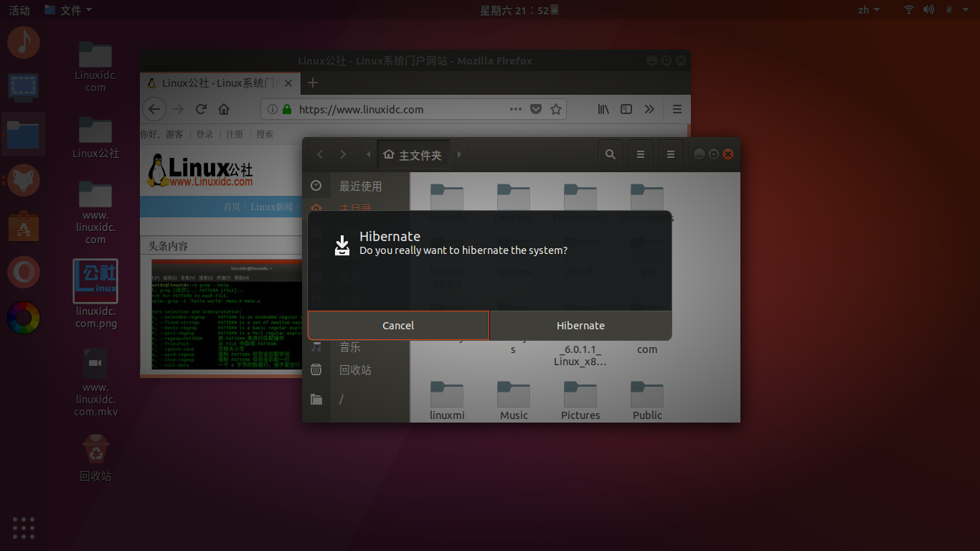This screenshot has height=551, width=980.
Task: Select linuxidc.com.png desktop image
Action: pyautogui.click(x=95, y=294)
